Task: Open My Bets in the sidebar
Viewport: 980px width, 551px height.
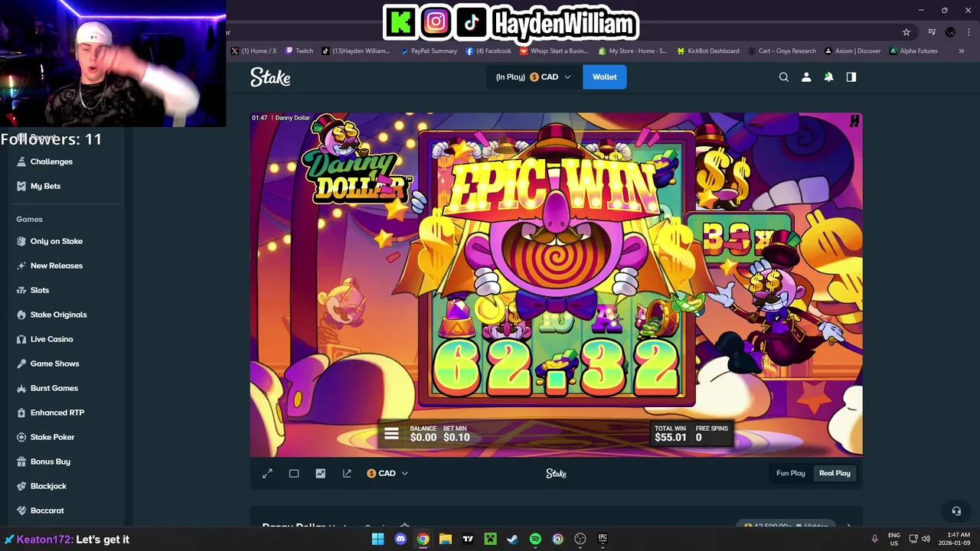Action: (45, 186)
